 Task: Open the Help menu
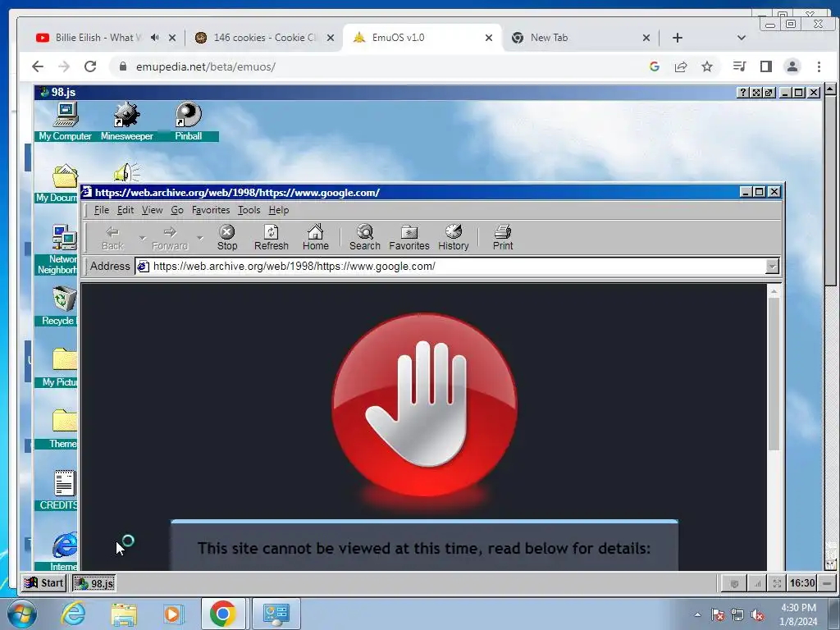279,210
